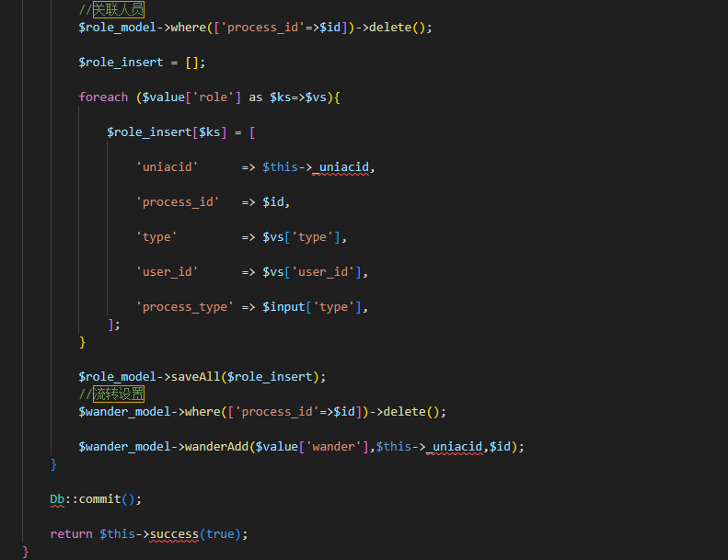Image resolution: width=728 pixels, height=560 pixels.
Task: Click the '$id,' value of process_id
Action: coord(276,201)
